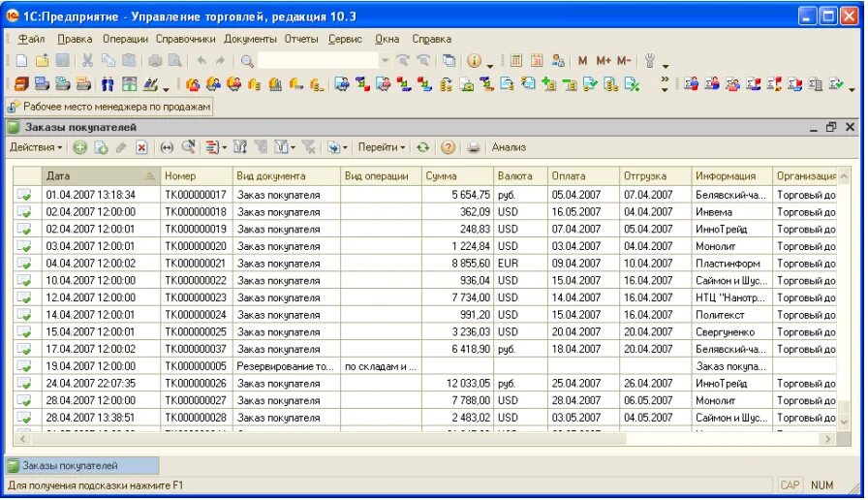Click the M memory button
Image resolution: width=868 pixels, height=500 pixels.
pos(582,60)
